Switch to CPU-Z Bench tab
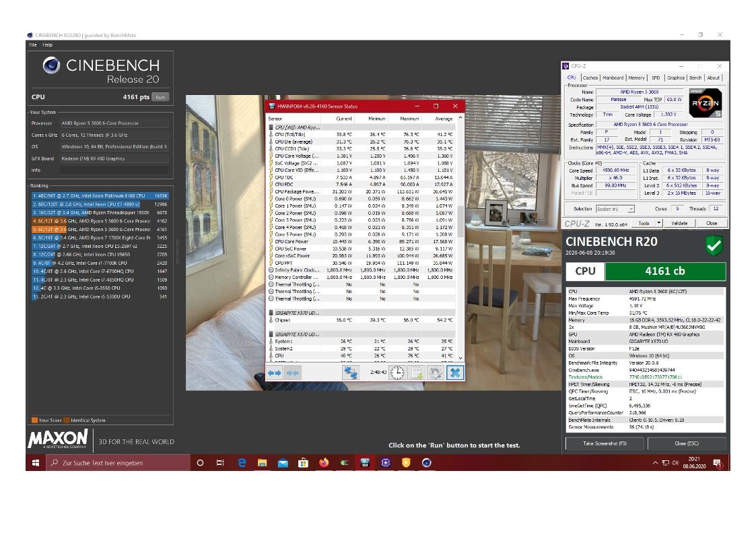 [695, 77]
